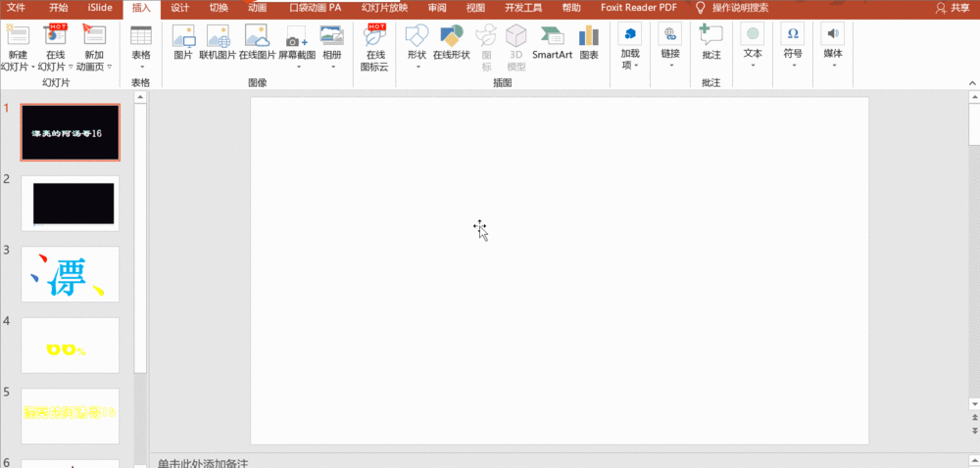Expand the 加载项 dropdown arrow
This screenshot has width=980, height=468.
click(637, 67)
